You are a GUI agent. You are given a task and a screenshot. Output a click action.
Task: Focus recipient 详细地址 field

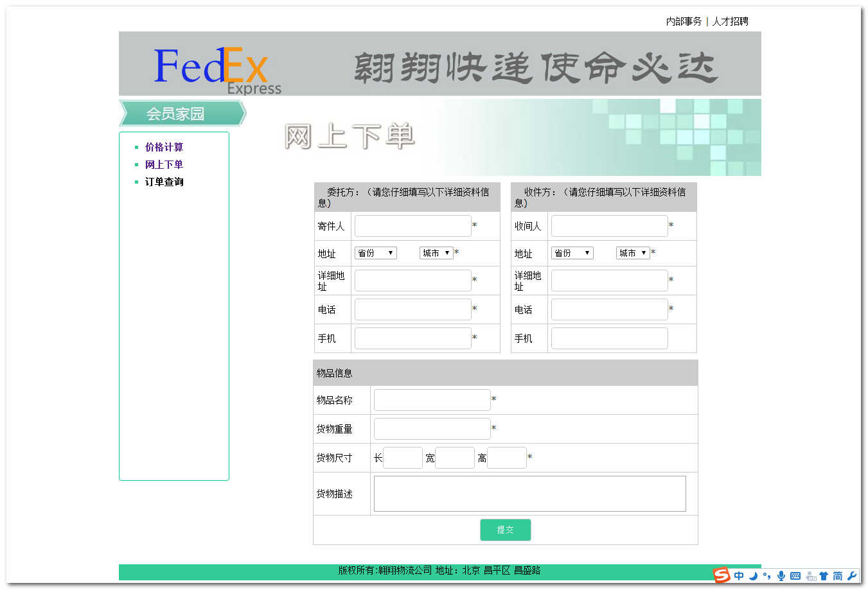[610, 281]
